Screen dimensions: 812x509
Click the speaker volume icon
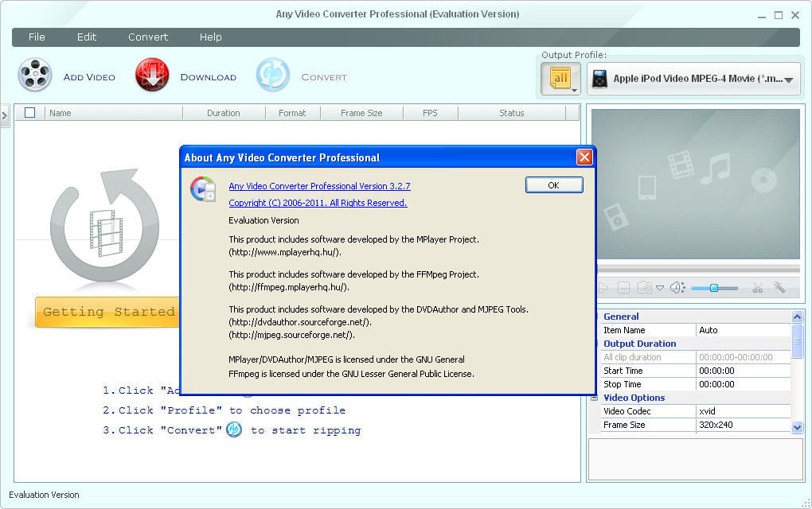pos(677,288)
